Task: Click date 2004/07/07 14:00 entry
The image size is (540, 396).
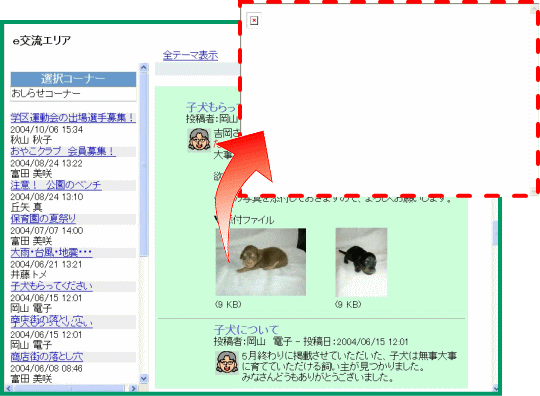Action: [46, 230]
